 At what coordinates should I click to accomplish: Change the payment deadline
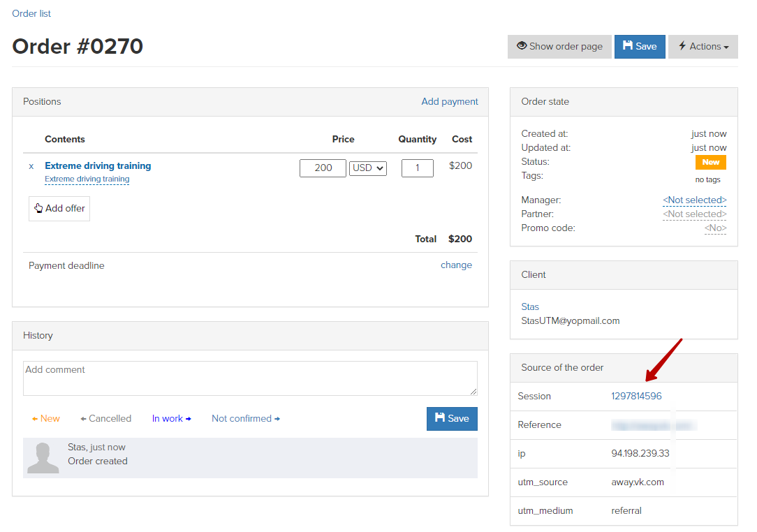tap(456, 265)
